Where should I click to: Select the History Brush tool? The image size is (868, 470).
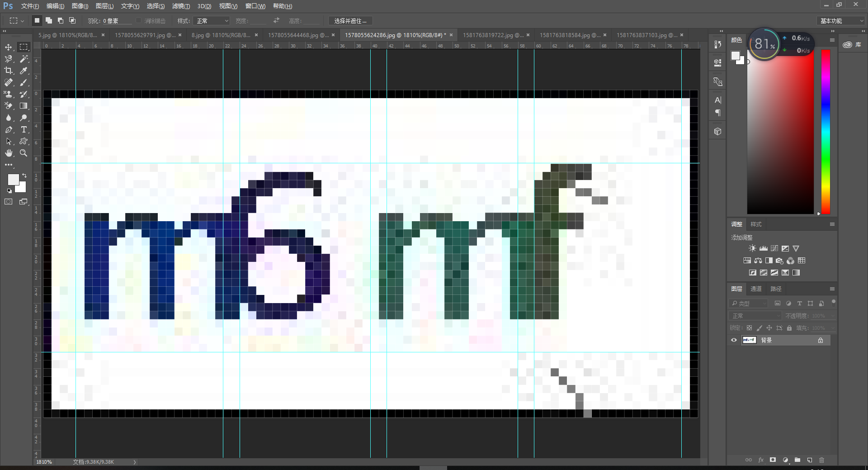tap(24, 94)
